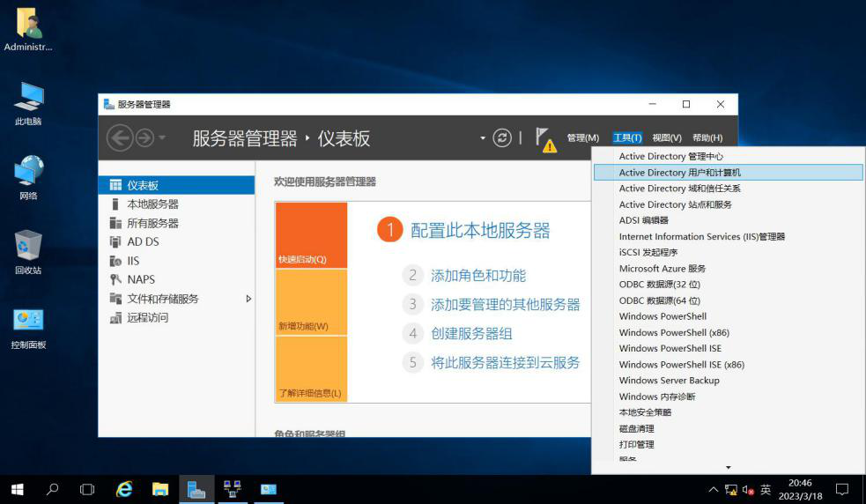Open the Administrator folder desktop icon

[28, 29]
